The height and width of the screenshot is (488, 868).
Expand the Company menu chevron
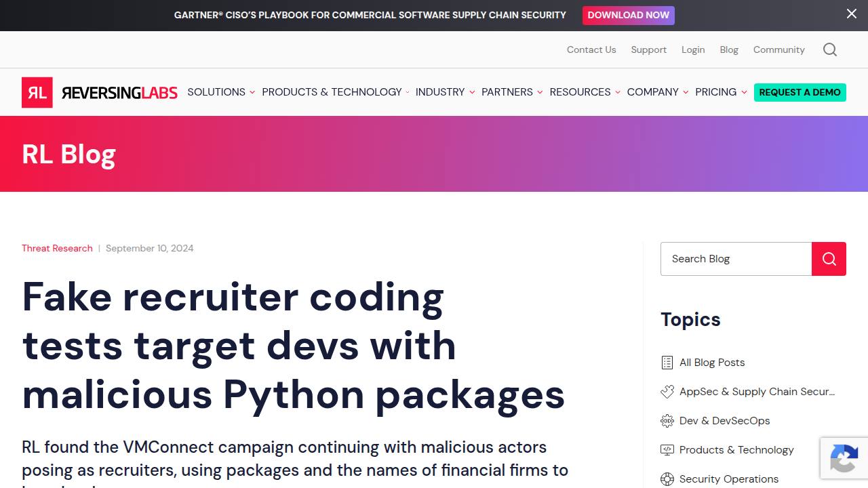(x=686, y=92)
